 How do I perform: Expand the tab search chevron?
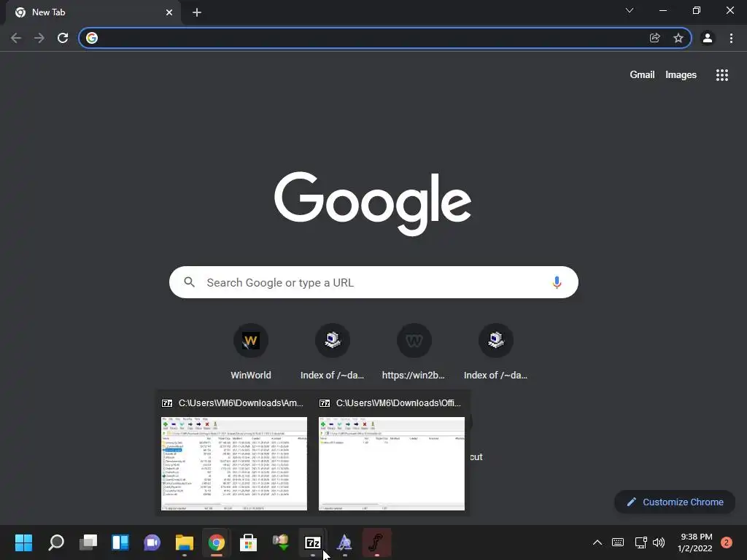pyautogui.click(x=630, y=10)
